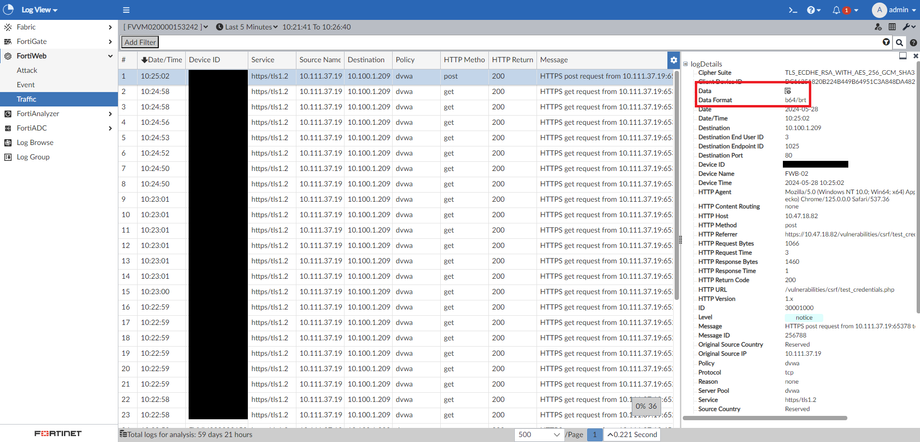920x442 pixels.
Task: Open the notifications bell
Action: [837, 10]
